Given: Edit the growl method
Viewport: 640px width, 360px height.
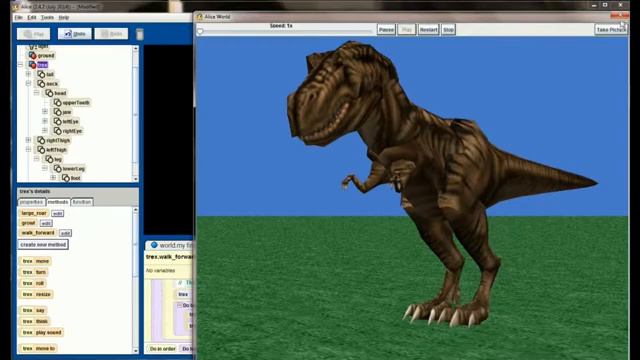Looking at the screenshot, I should click(x=46, y=223).
